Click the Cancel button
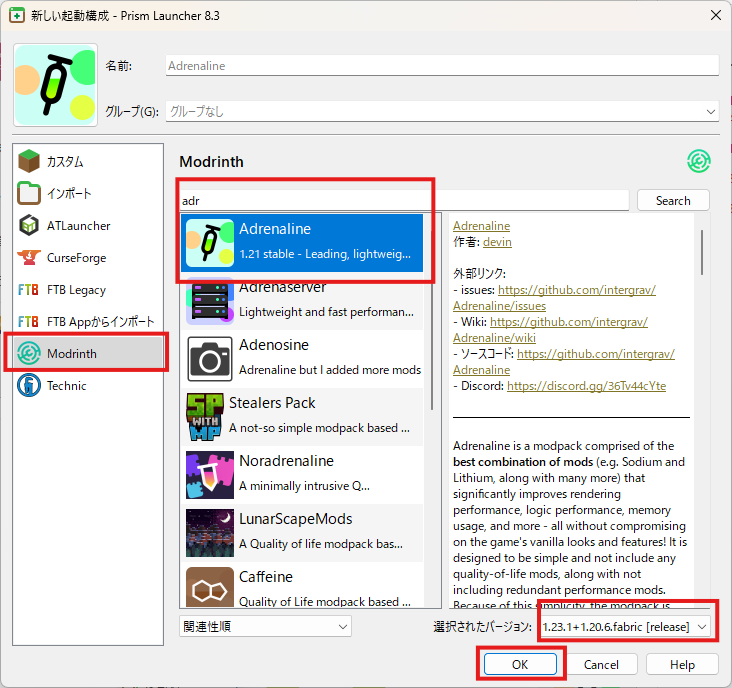 click(x=601, y=664)
